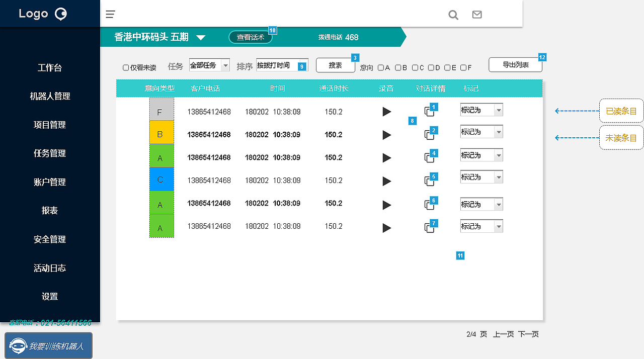The width and height of the screenshot is (644, 359).
Task: Click 通话时长 column header
Action: coord(334,88)
